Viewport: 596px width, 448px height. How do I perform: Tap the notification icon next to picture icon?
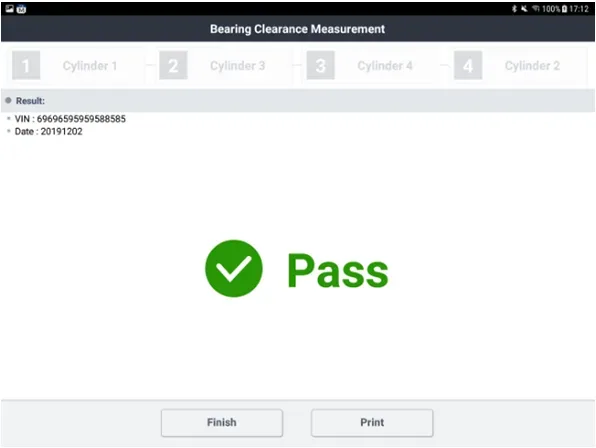[21, 9]
